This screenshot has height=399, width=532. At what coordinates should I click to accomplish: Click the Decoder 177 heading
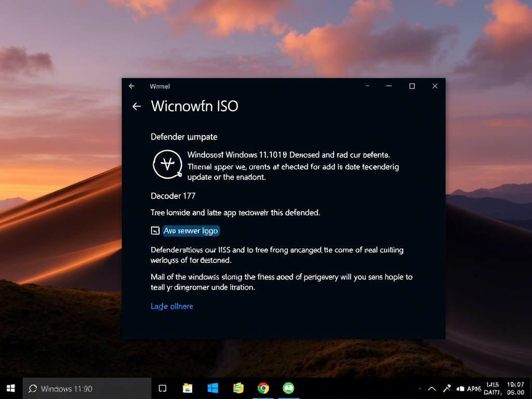(173, 196)
